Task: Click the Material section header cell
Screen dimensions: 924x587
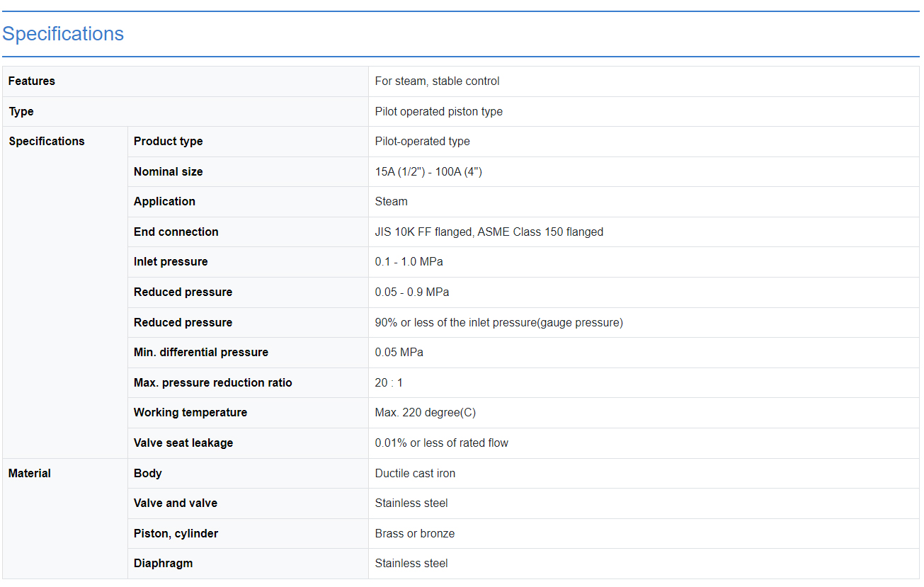Action: [x=30, y=474]
